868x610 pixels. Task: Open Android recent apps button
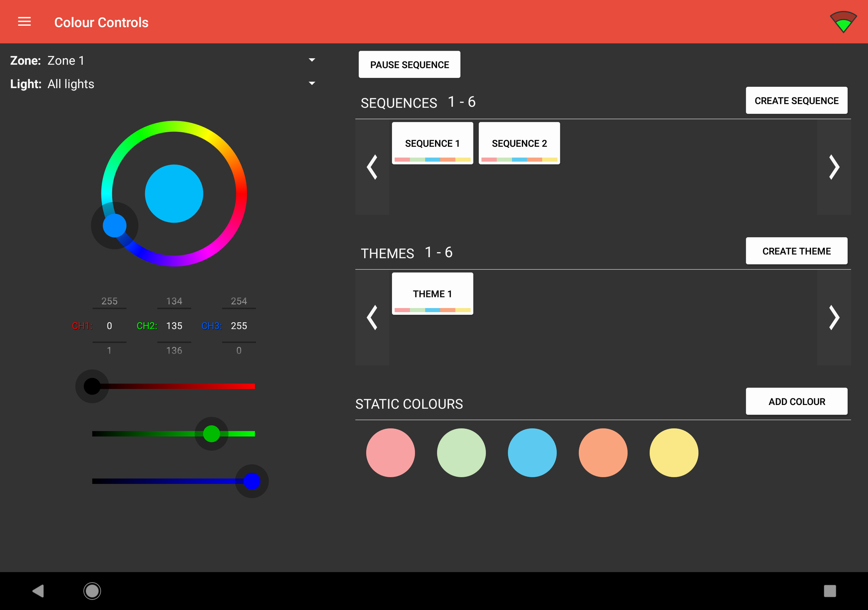coord(830,591)
